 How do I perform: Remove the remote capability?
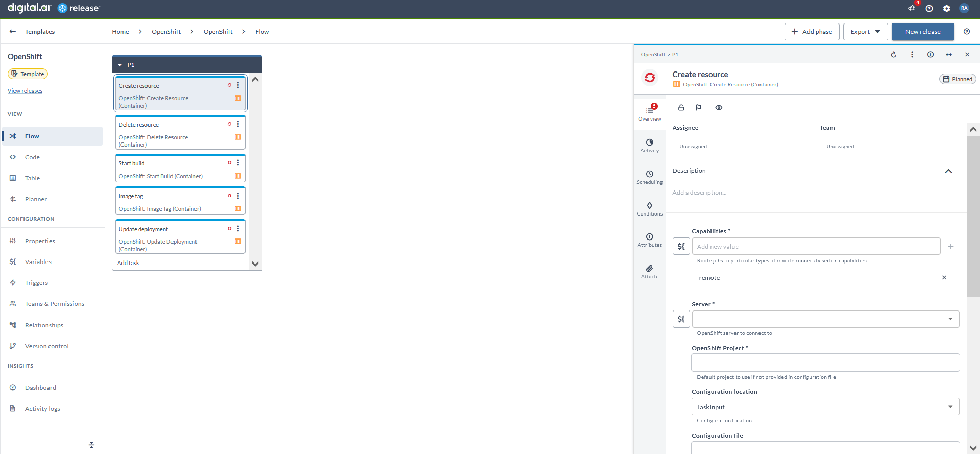point(944,278)
